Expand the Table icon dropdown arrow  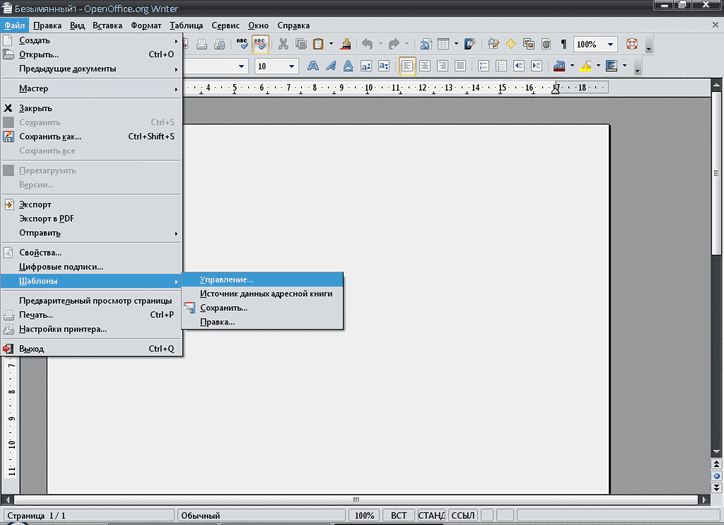coord(456,44)
